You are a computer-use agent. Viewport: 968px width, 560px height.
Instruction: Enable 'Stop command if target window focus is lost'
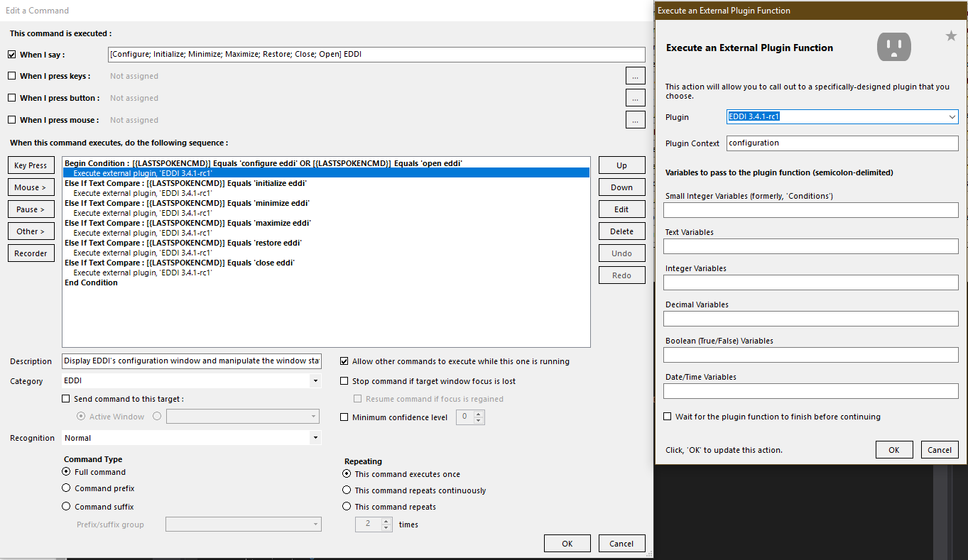coord(344,380)
